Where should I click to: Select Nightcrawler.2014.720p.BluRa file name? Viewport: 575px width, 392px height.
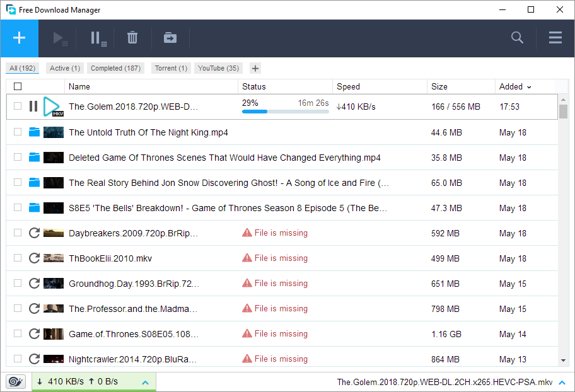133,359
